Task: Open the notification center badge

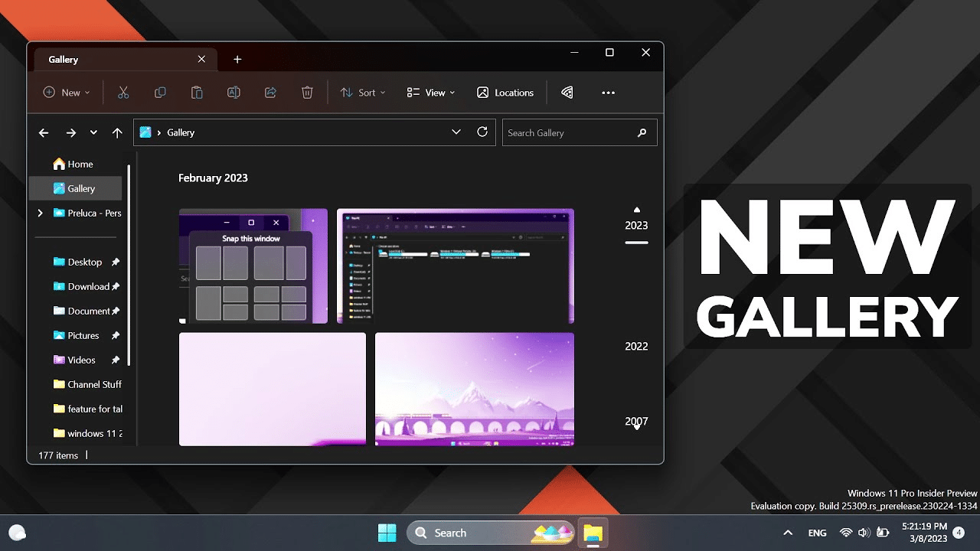Action: pyautogui.click(x=959, y=533)
